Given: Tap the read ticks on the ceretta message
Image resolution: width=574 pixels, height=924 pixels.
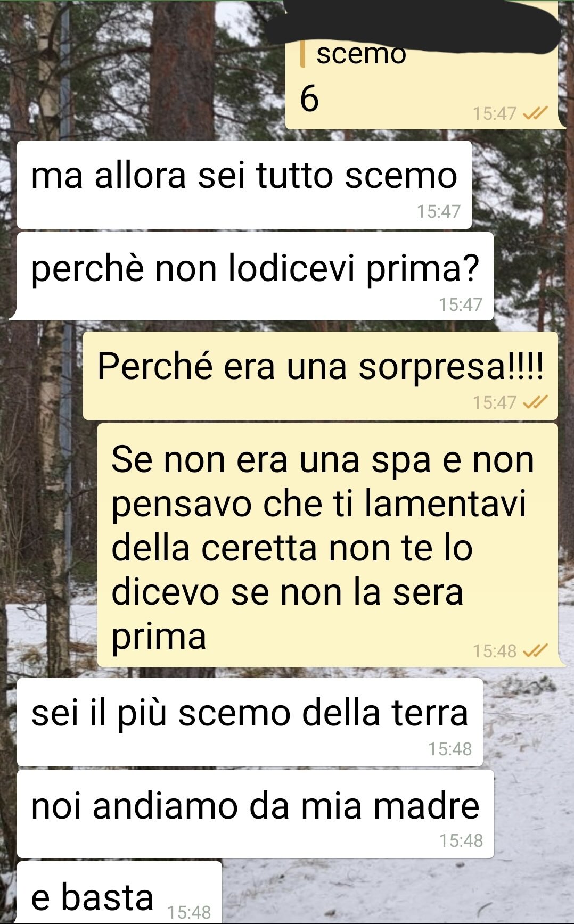Looking at the screenshot, I should point(535,650).
